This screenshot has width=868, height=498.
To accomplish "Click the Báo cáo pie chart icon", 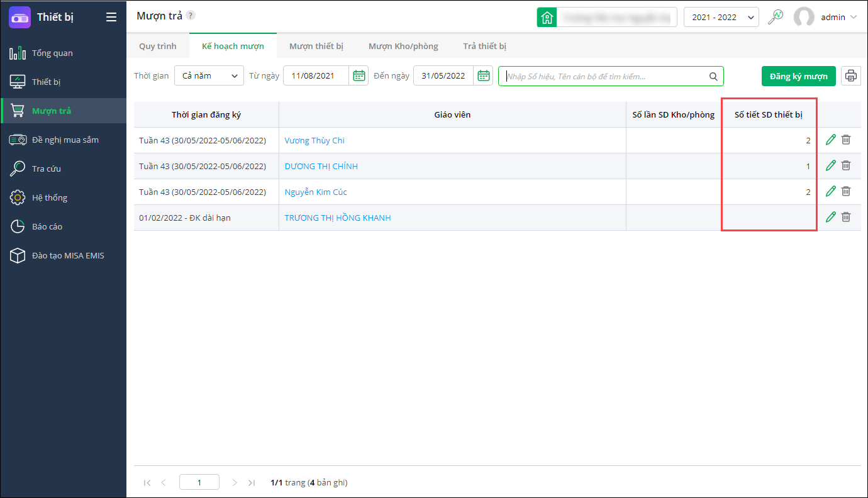I will coord(18,226).
